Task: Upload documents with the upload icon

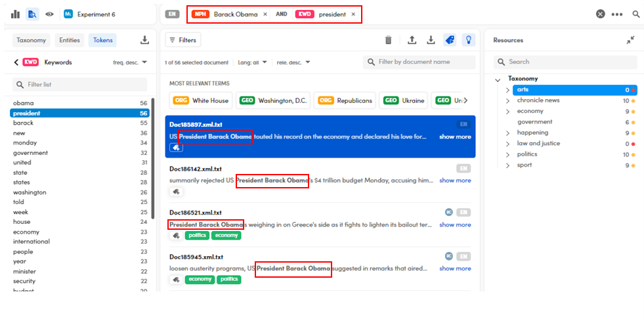Action: pos(412,40)
